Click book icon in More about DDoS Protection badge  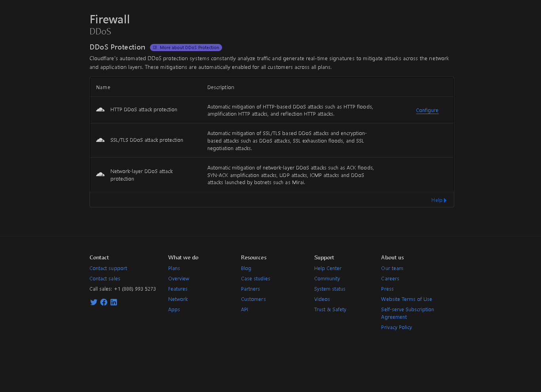(155, 48)
